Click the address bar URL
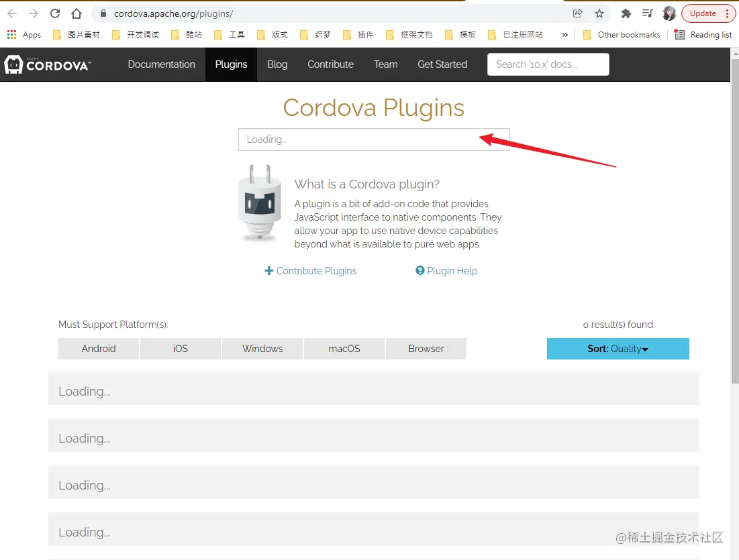This screenshot has width=739, height=560. pos(173,13)
